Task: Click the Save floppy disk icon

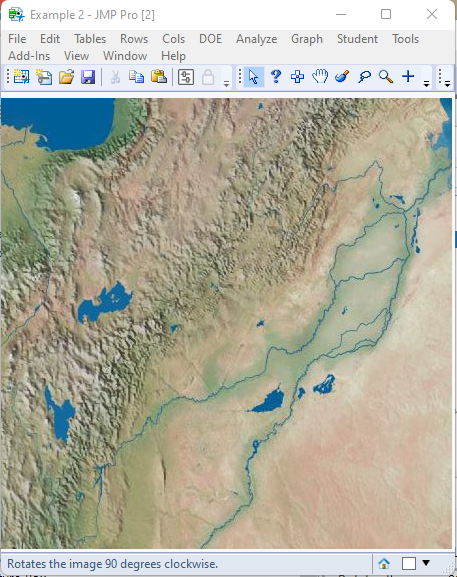Action: 88,77
